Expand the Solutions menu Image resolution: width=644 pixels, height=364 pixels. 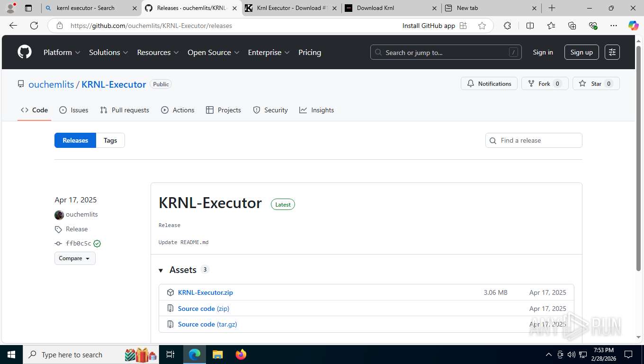108,53
